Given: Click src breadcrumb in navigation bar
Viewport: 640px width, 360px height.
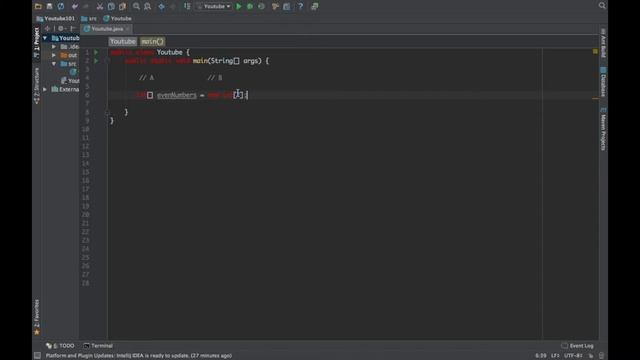Looking at the screenshot, I should tap(89, 19).
